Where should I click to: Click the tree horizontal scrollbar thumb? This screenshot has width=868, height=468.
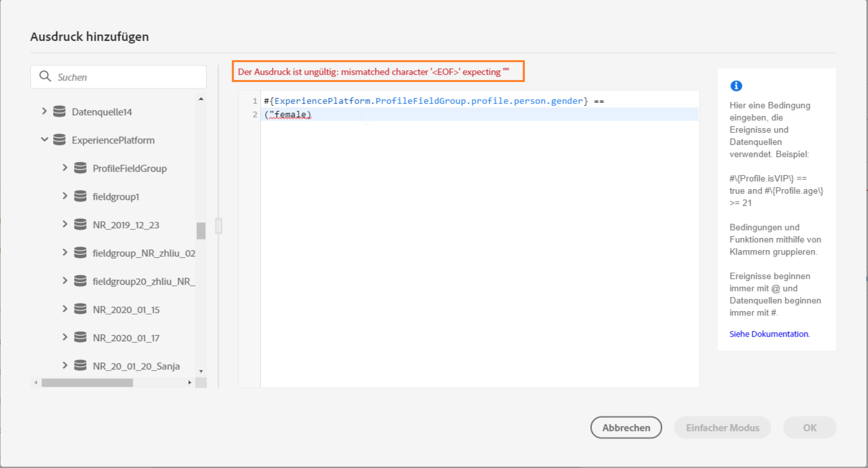pos(87,382)
